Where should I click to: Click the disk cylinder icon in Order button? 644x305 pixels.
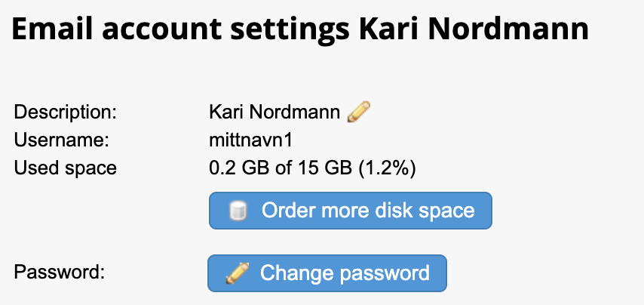pyautogui.click(x=238, y=211)
